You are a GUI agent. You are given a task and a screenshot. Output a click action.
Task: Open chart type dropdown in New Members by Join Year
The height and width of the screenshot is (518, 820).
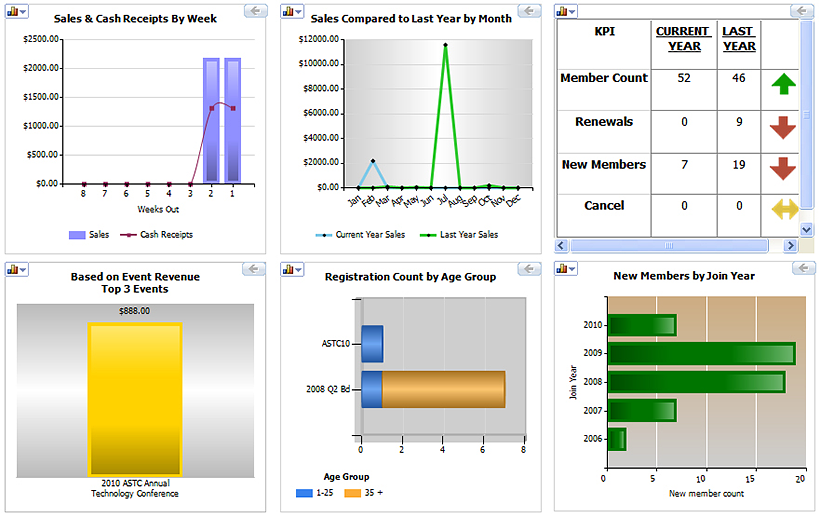click(566, 270)
